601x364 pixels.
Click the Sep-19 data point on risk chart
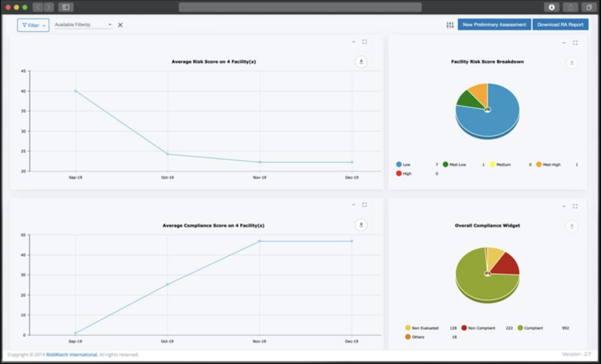coord(75,91)
